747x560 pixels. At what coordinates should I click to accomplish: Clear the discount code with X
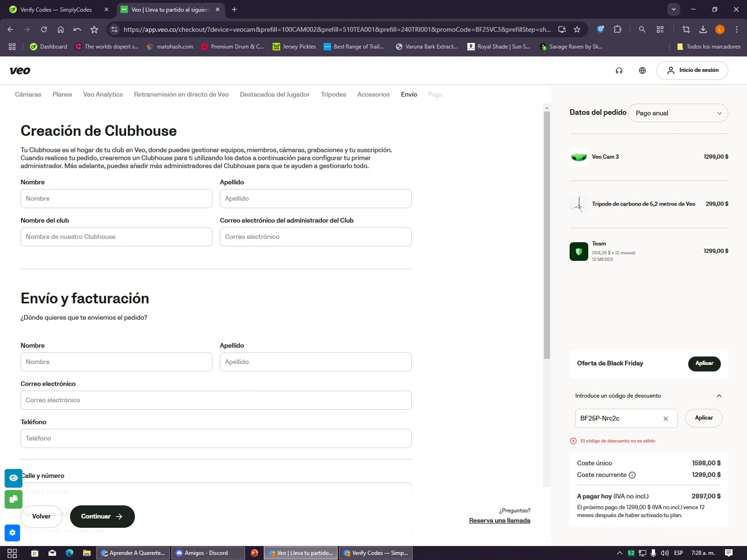pos(665,419)
